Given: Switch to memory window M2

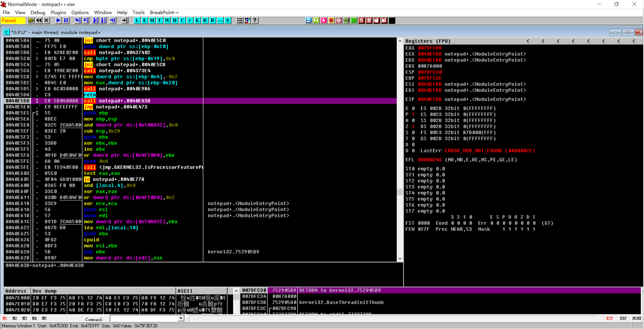Looking at the screenshot, I should (x=15, y=318).
